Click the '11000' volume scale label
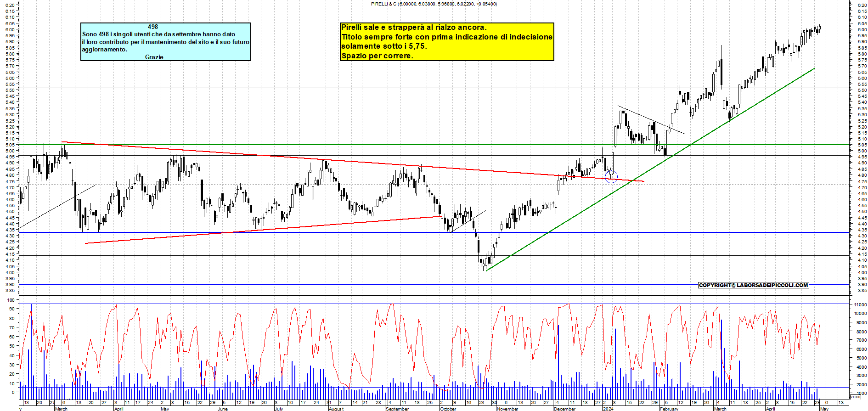 [860, 304]
